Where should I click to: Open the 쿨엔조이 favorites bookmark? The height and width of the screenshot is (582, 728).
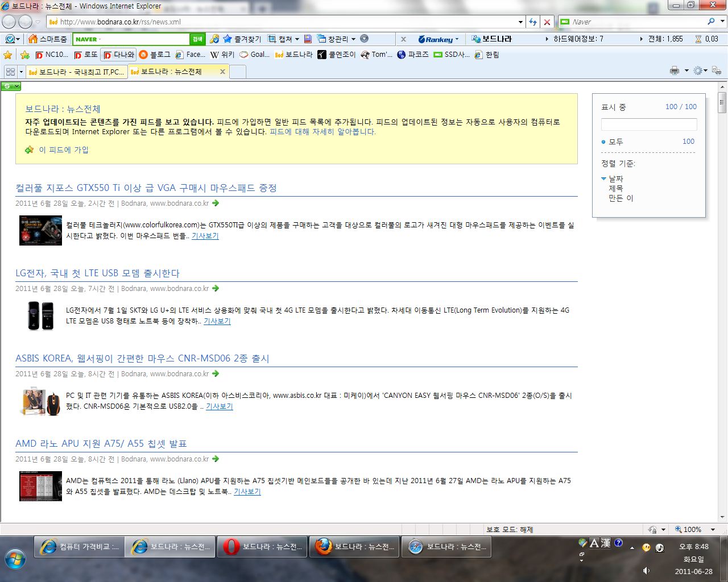coord(337,55)
